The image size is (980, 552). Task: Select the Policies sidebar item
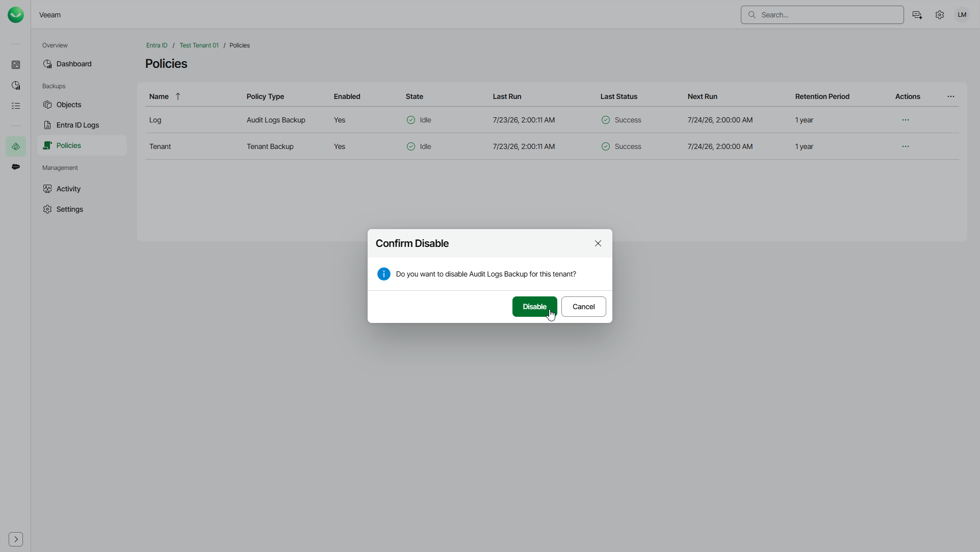pyautogui.click(x=82, y=145)
